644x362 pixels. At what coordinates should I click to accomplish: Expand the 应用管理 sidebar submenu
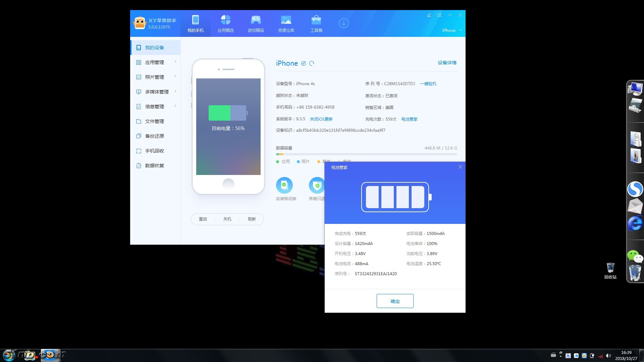tap(175, 62)
